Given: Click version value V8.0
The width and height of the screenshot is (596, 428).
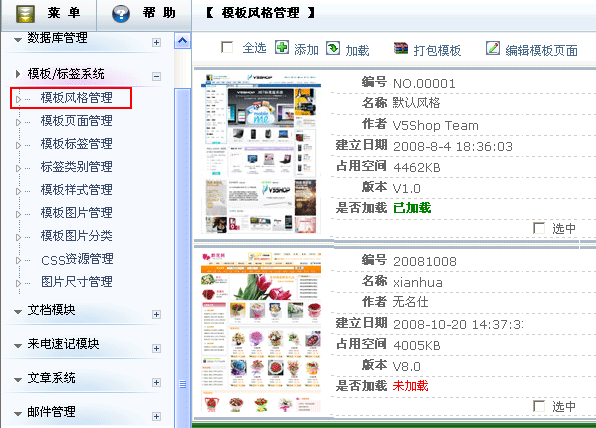Looking at the screenshot, I should click(x=407, y=366).
